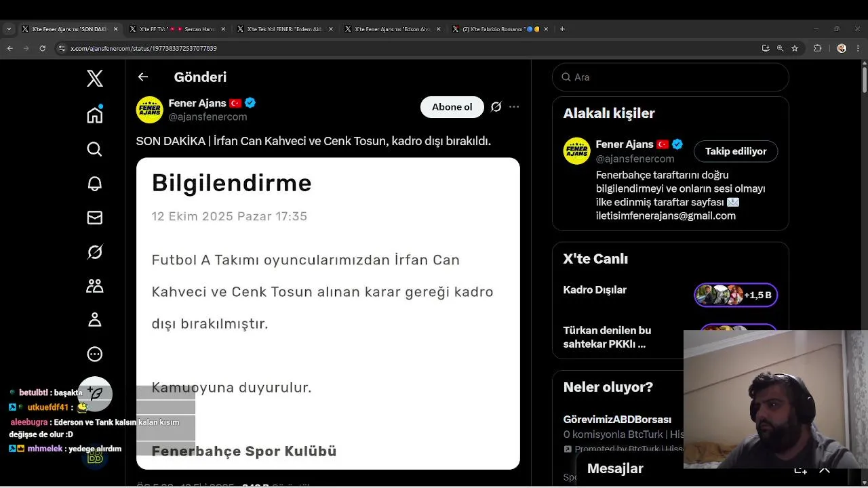Reload the page

[42, 48]
